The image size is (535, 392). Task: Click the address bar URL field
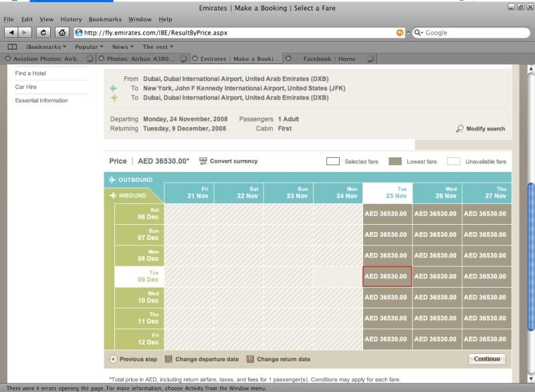click(239, 33)
